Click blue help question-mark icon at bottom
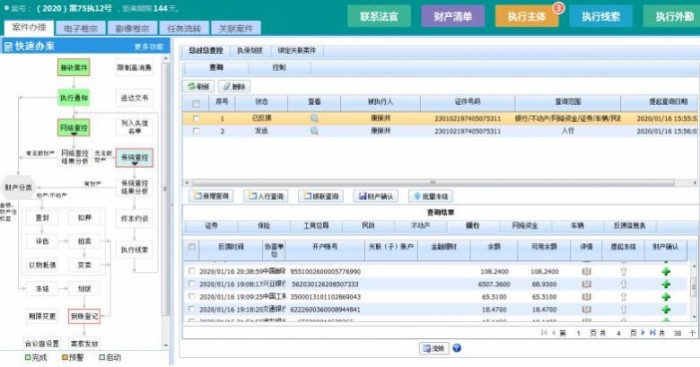Screen dimensions: 700x367 point(457,348)
